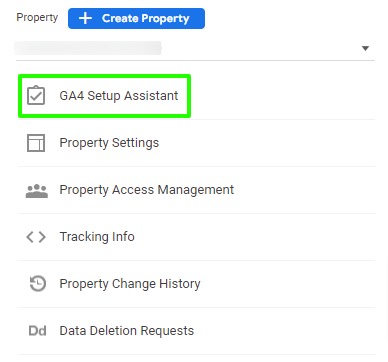Click the angle brackets Tracking Info icon
This screenshot has width=388, height=362.
(x=36, y=237)
